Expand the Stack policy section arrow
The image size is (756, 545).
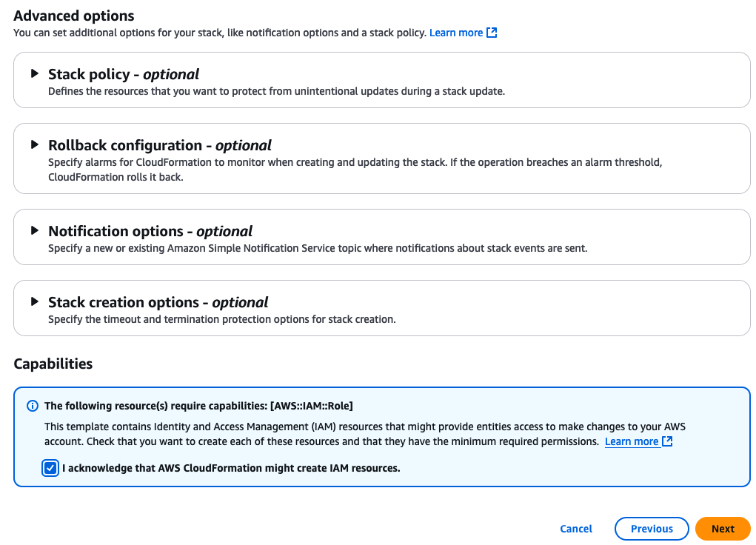tap(34, 73)
